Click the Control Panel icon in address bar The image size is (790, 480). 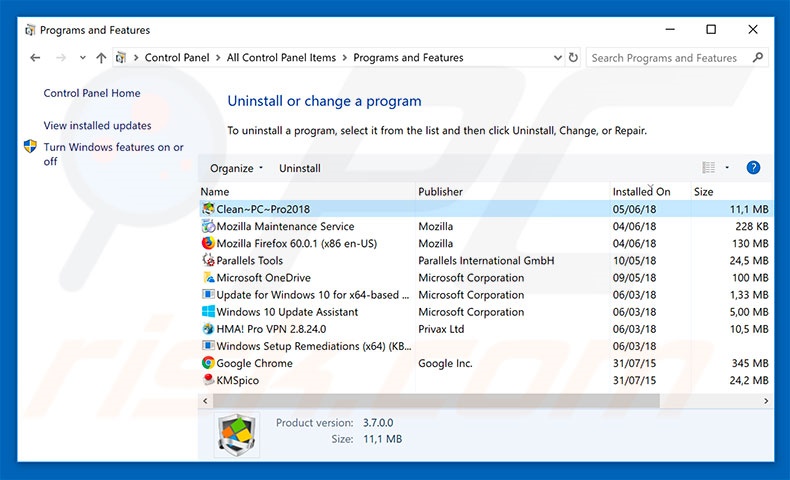tap(120, 58)
